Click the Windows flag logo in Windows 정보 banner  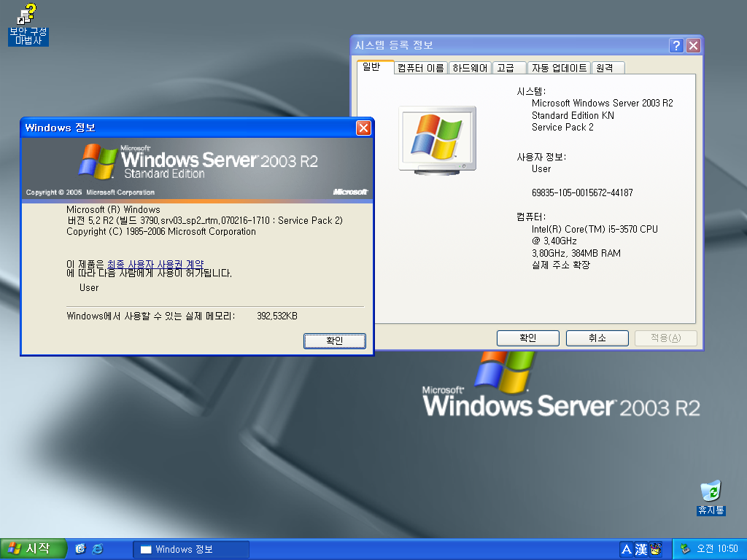coord(98,161)
